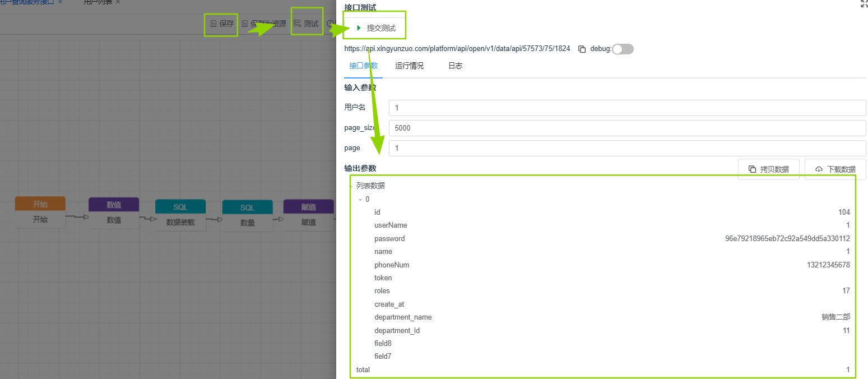Click the 拷贝数据 button

pos(768,169)
